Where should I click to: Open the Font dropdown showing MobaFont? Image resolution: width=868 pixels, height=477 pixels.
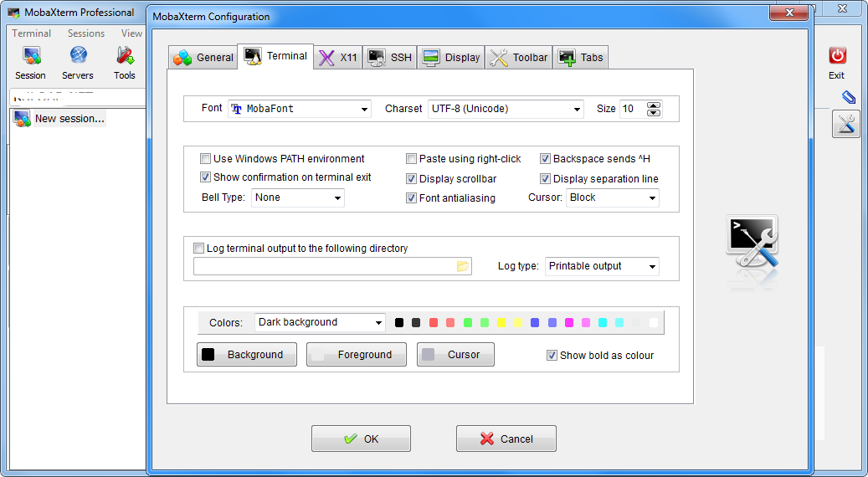point(300,109)
